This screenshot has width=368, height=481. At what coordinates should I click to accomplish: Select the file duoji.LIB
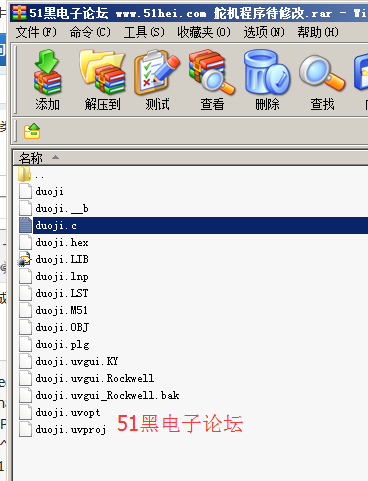[x=62, y=259]
